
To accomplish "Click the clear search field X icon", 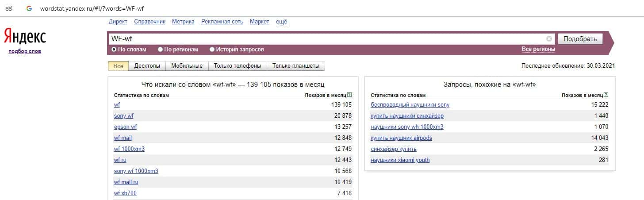I will tap(549, 38).
